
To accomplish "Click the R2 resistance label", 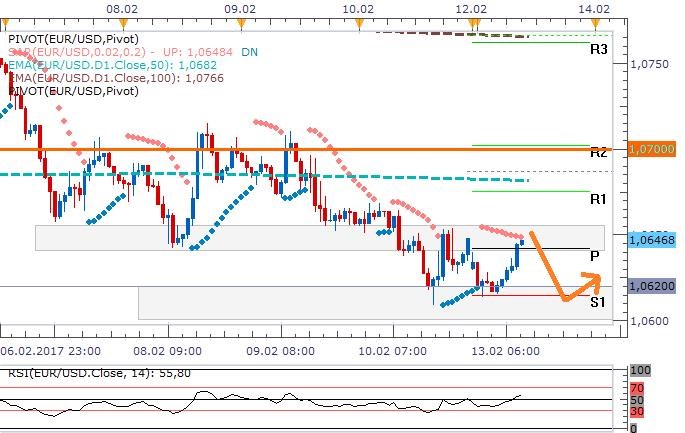I will [x=598, y=153].
